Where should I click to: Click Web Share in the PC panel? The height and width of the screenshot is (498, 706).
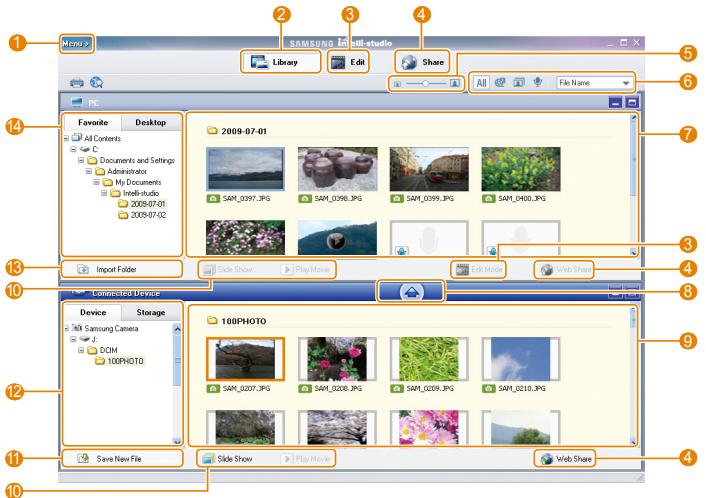[x=566, y=269]
